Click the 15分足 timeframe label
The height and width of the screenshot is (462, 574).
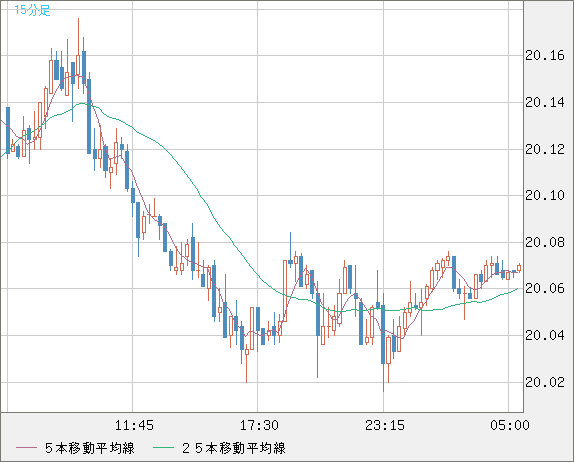pyautogui.click(x=32, y=10)
